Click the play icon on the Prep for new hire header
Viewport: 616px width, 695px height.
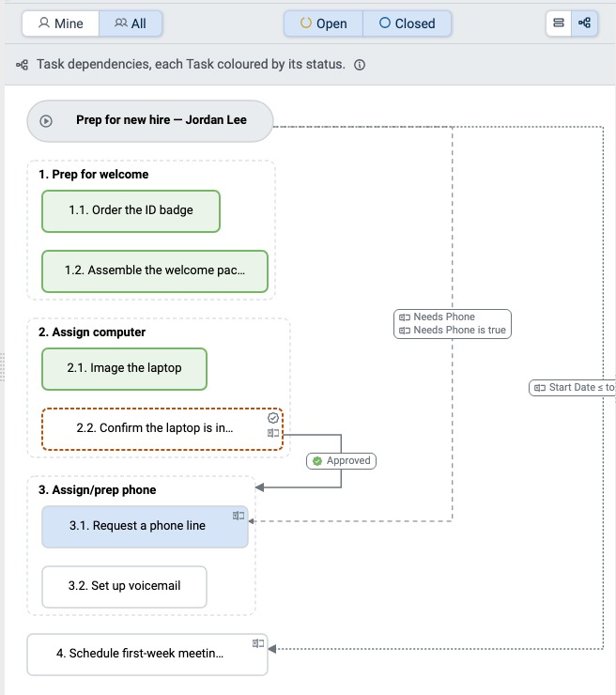pos(46,120)
